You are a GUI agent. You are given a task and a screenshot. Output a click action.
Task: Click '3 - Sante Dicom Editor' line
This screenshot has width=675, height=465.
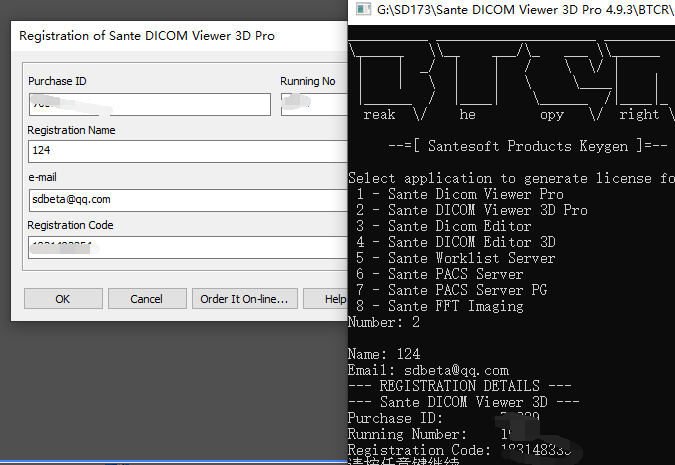pyautogui.click(x=444, y=226)
